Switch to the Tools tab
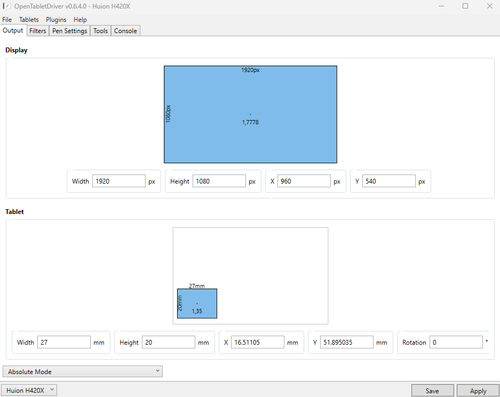 coord(100,31)
